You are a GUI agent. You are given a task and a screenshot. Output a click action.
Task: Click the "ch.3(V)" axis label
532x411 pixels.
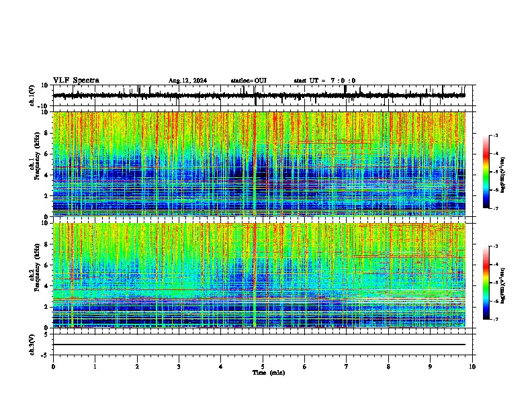pos(32,345)
